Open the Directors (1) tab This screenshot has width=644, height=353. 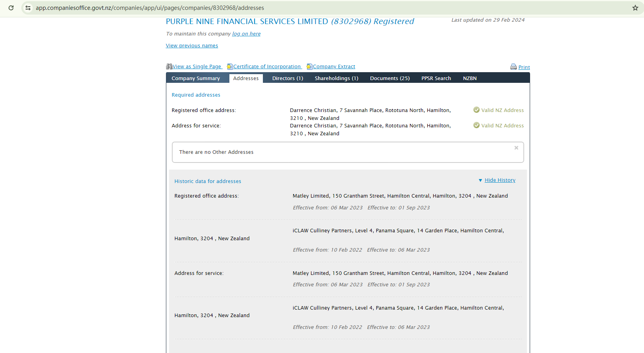[288, 78]
